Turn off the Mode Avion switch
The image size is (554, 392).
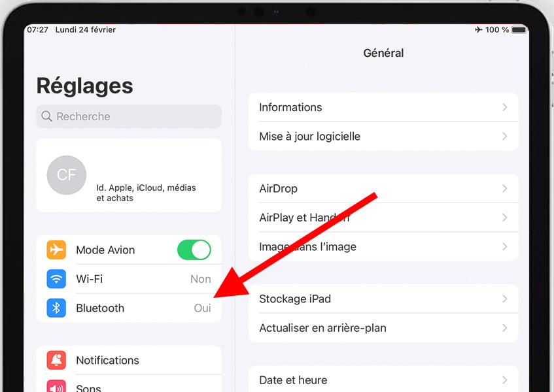tap(194, 250)
